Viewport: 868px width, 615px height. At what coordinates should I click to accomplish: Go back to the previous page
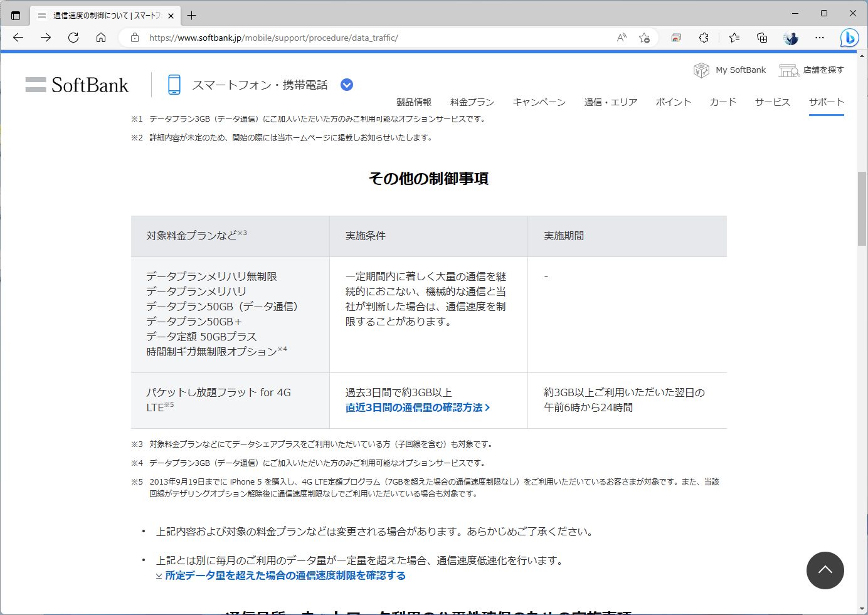(x=18, y=38)
